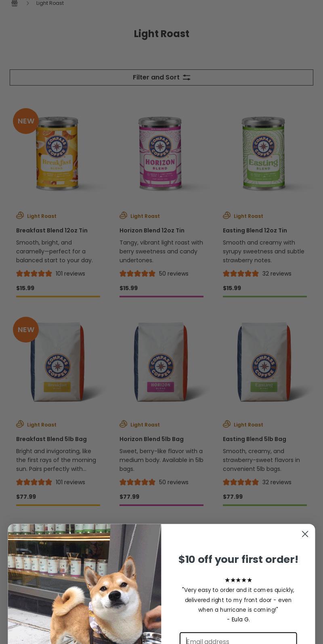Click the home icon in breadcrumb
Screen dimensions: 323x644
[x=15, y=3]
